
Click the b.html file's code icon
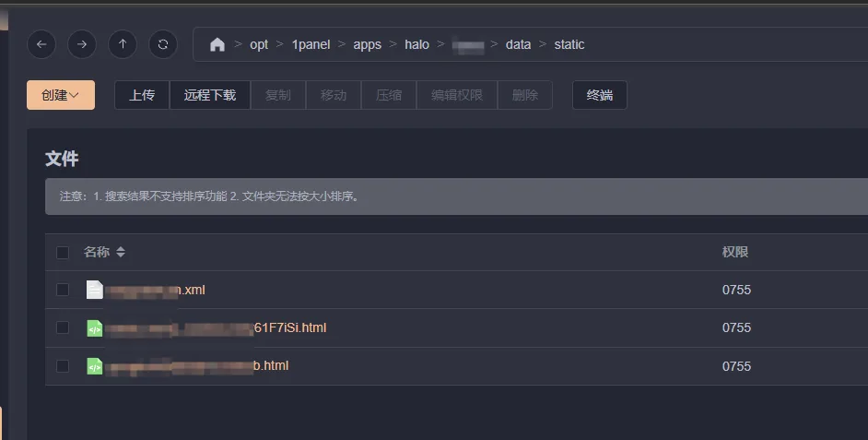click(x=95, y=366)
